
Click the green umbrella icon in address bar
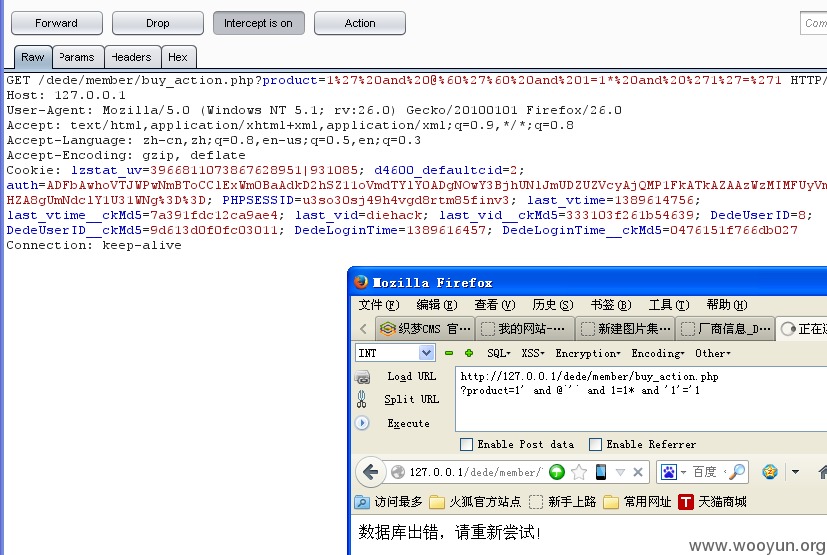pyautogui.click(x=557, y=472)
